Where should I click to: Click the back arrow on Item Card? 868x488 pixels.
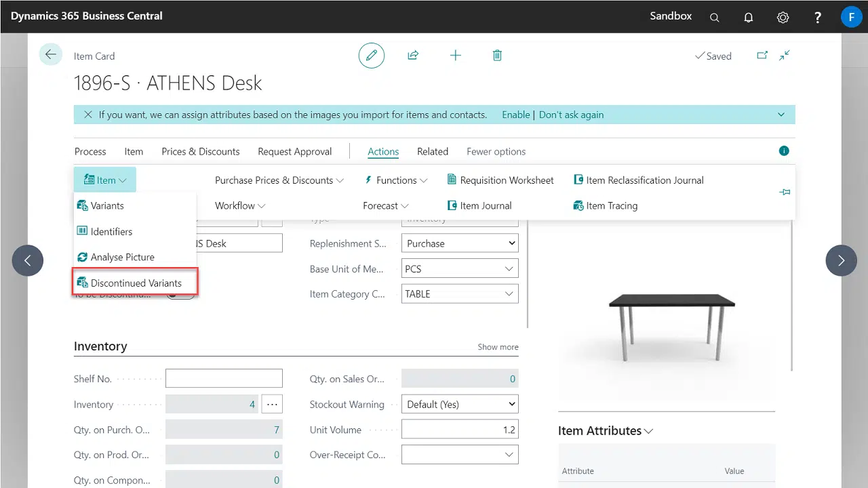coord(50,55)
